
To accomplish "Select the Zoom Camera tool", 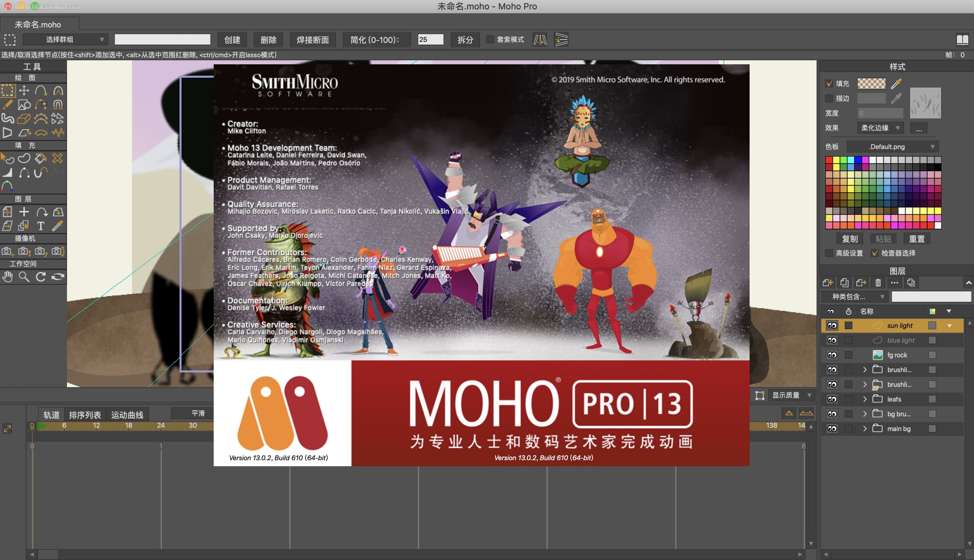I will click(24, 251).
